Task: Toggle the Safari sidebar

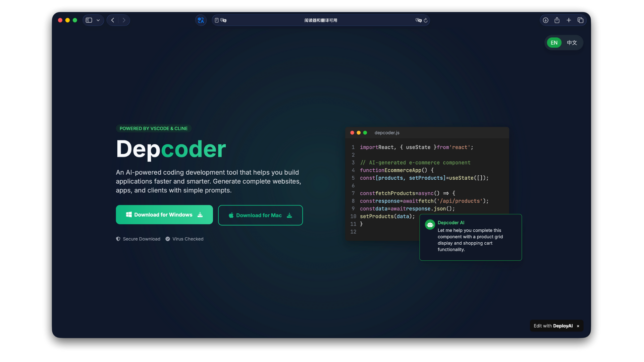Action: click(89, 20)
